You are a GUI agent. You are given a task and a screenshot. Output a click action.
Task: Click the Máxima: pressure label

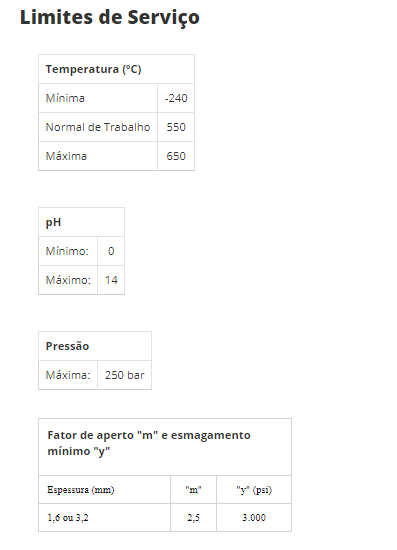pos(68,375)
